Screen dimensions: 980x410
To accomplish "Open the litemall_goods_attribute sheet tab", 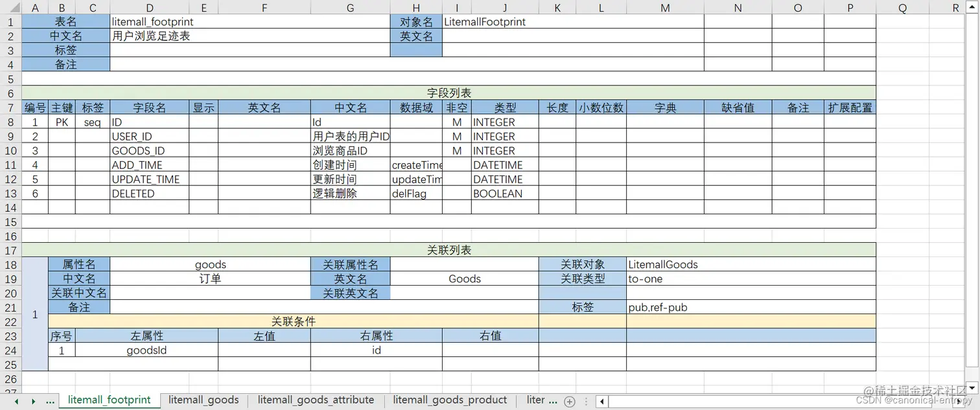I will 316,400.
